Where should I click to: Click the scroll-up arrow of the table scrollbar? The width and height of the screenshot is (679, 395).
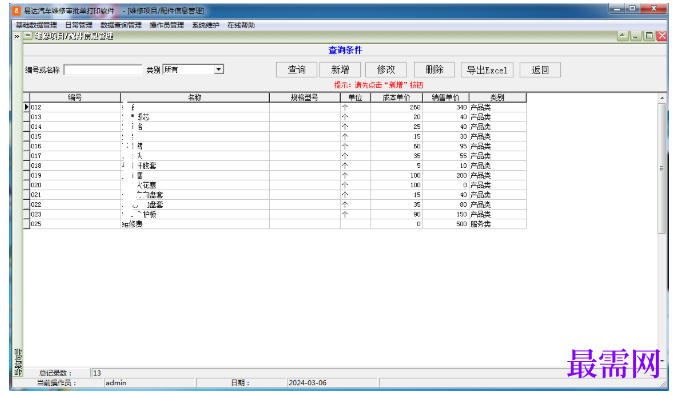coord(662,98)
